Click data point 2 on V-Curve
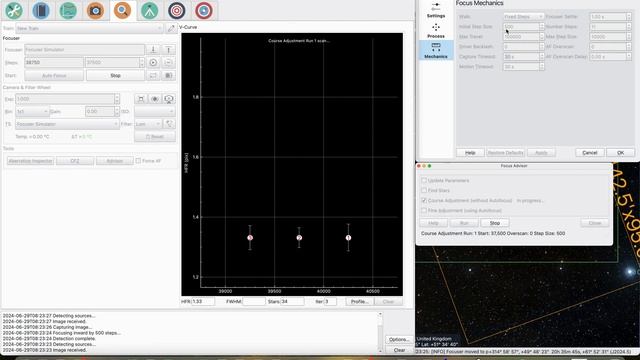Image resolution: width=640 pixels, height=360 pixels. 299,238
